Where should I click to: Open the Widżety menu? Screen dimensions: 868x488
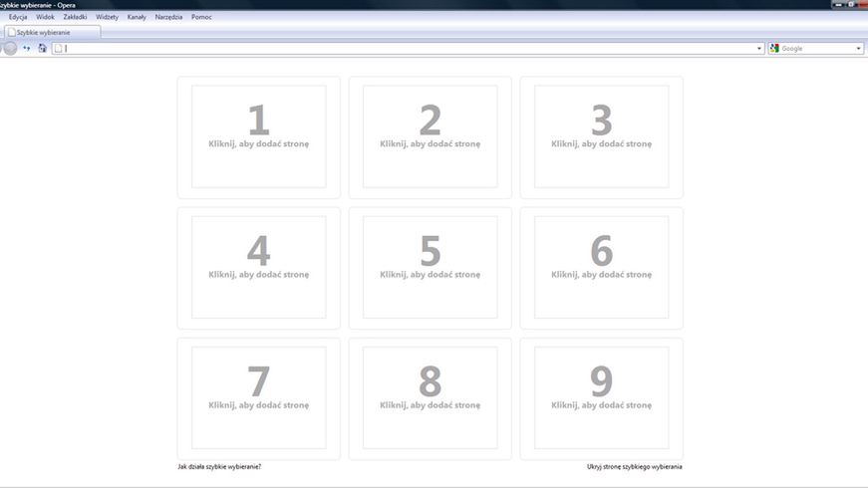[108, 17]
